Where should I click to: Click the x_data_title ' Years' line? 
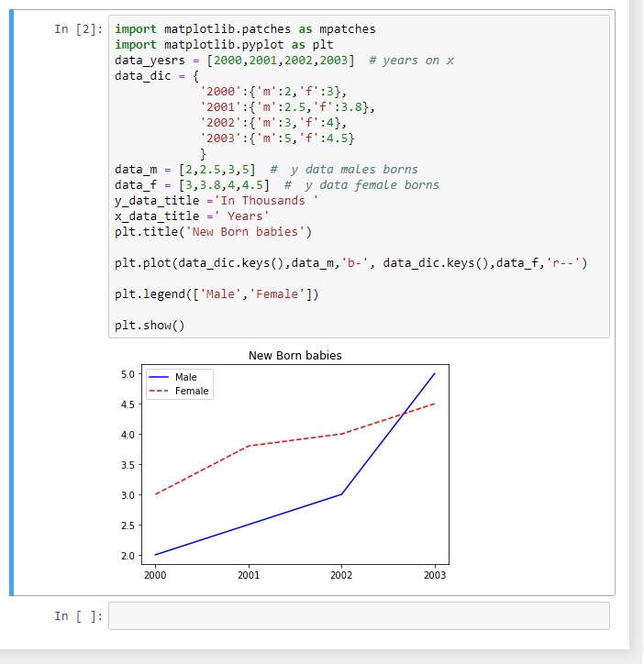(x=192, y=216)
